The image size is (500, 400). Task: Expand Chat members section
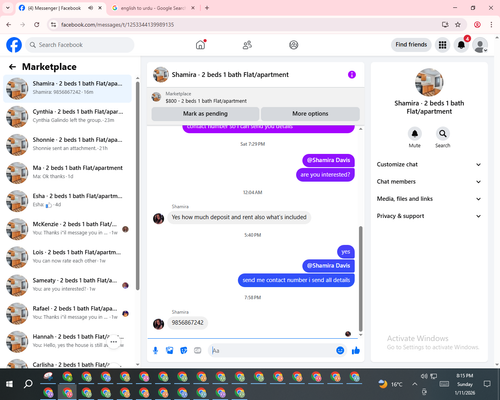429,182
